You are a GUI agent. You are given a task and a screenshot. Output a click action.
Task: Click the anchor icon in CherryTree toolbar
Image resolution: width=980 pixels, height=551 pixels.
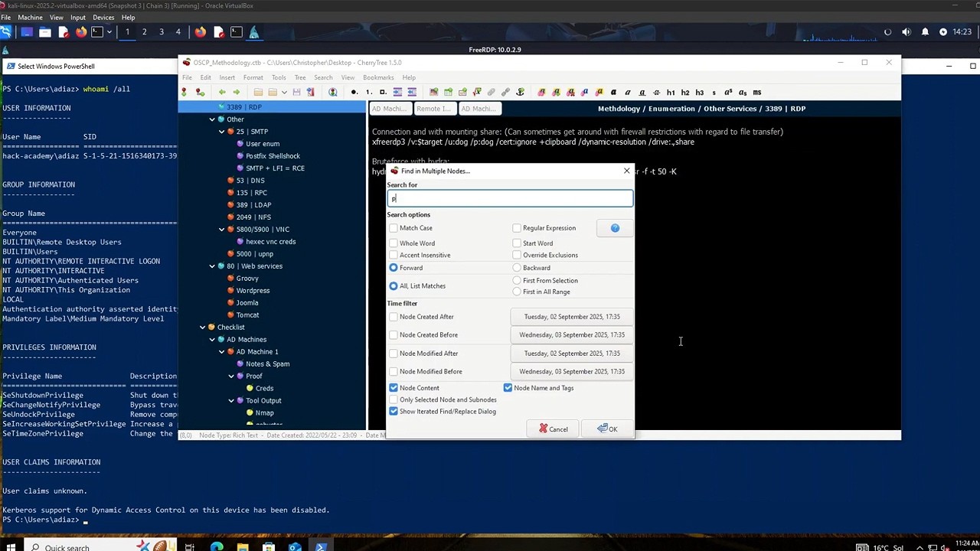point(520,93)
